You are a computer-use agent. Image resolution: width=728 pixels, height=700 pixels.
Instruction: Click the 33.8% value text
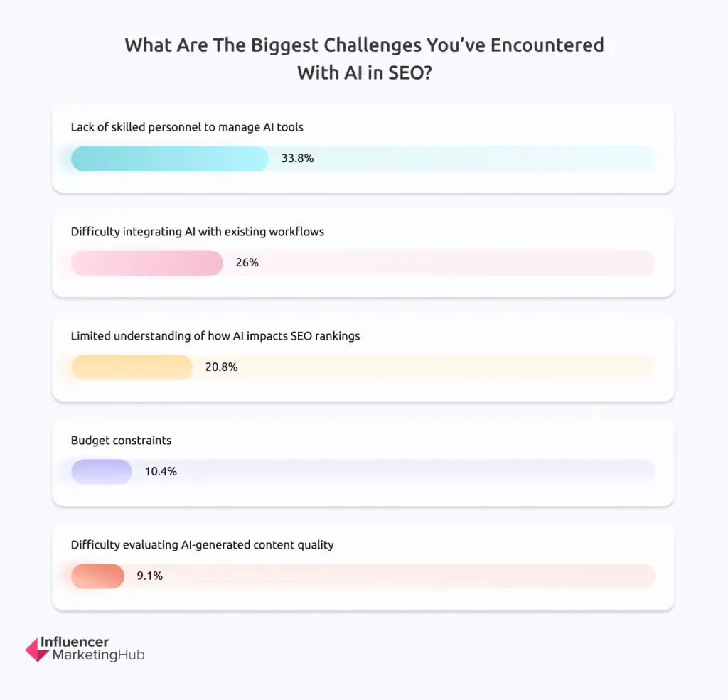click(x=297, y=158)
